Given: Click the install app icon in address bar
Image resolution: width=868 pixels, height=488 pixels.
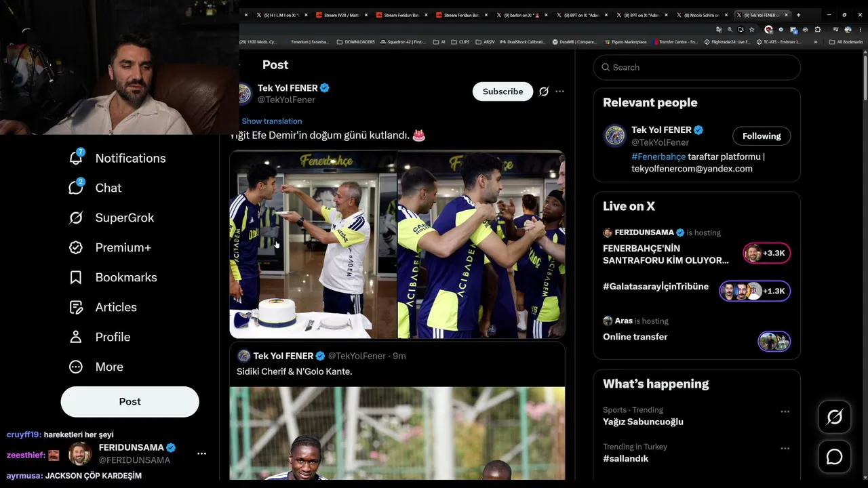Looking at the screenshot, I should [741, 30].
